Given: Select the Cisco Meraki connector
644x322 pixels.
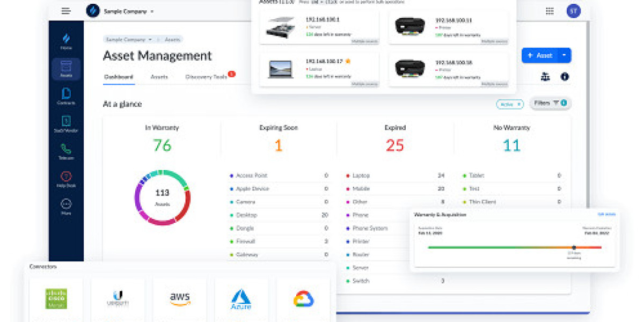Looking at the screenshot, I should coord(56,298).
